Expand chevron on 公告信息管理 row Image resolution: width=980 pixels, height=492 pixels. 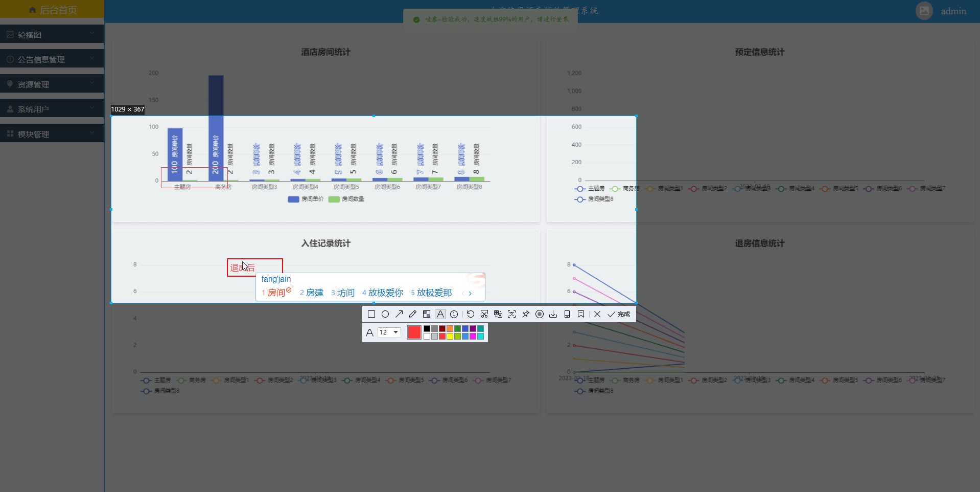click(x=92, y=59)
